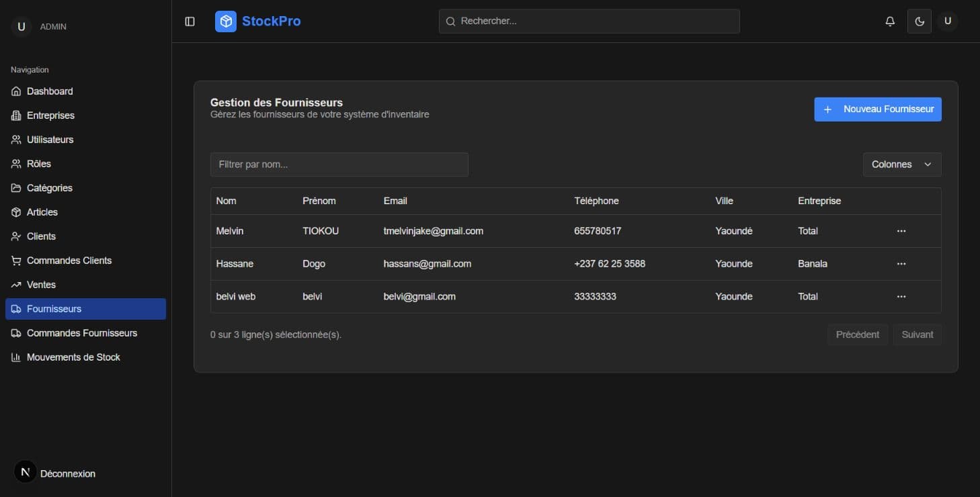The image size is (980, 497).
Task: Toggle the sidebar panel icon
Action: click(x=190, y=21)
